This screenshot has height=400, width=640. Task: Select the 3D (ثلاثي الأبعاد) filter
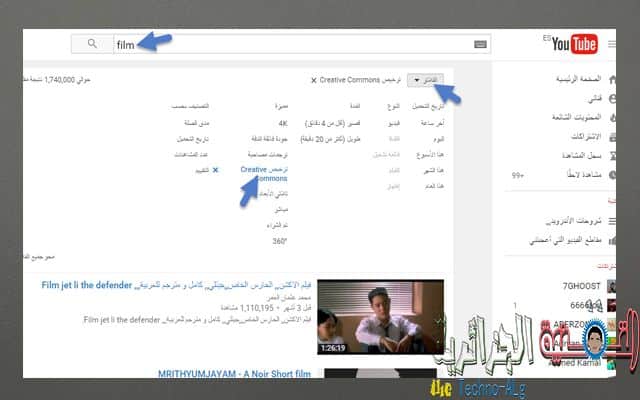pyautogui.click(x=273, y=194)
